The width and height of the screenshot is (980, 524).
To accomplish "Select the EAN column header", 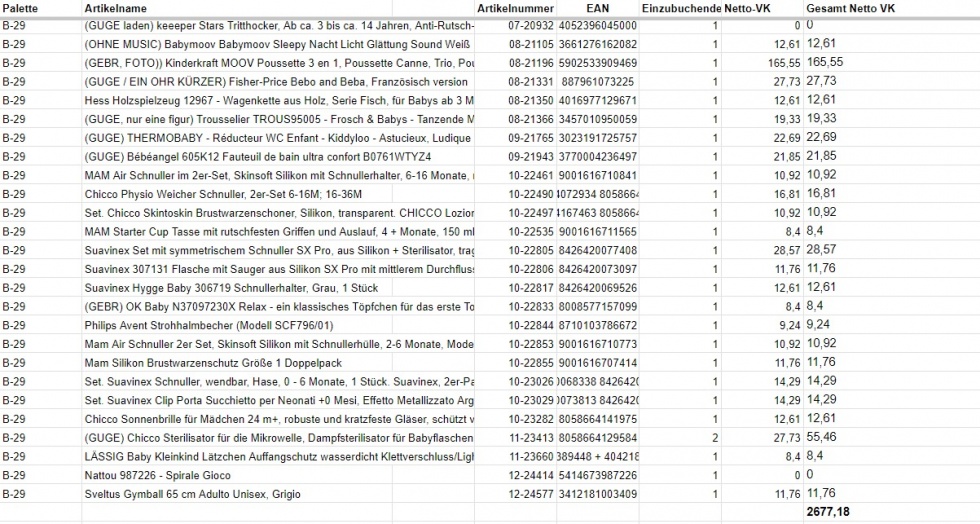I will click(598, 8).
